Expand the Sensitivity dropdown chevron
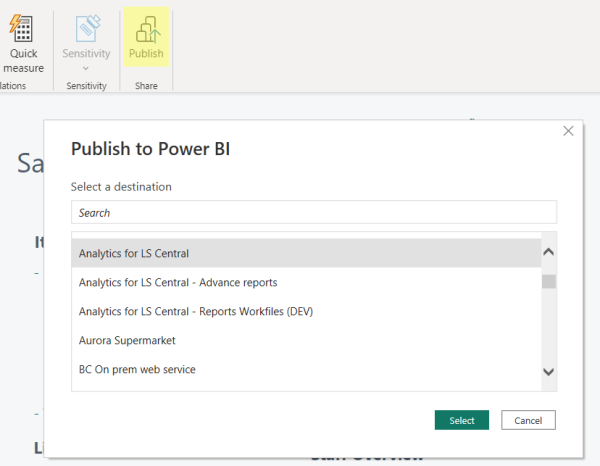This screenshot has height=466, width=600. pyautogui.click(x=86, y=68)
